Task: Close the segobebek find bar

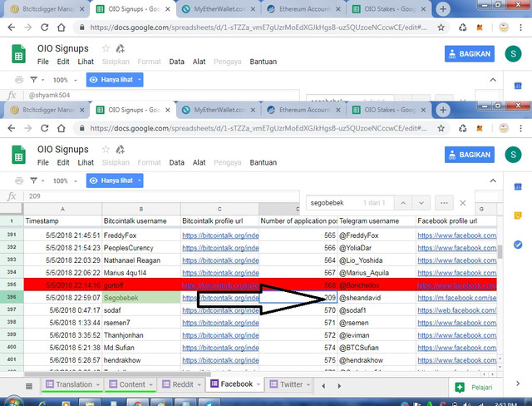Action: point(462,203)
